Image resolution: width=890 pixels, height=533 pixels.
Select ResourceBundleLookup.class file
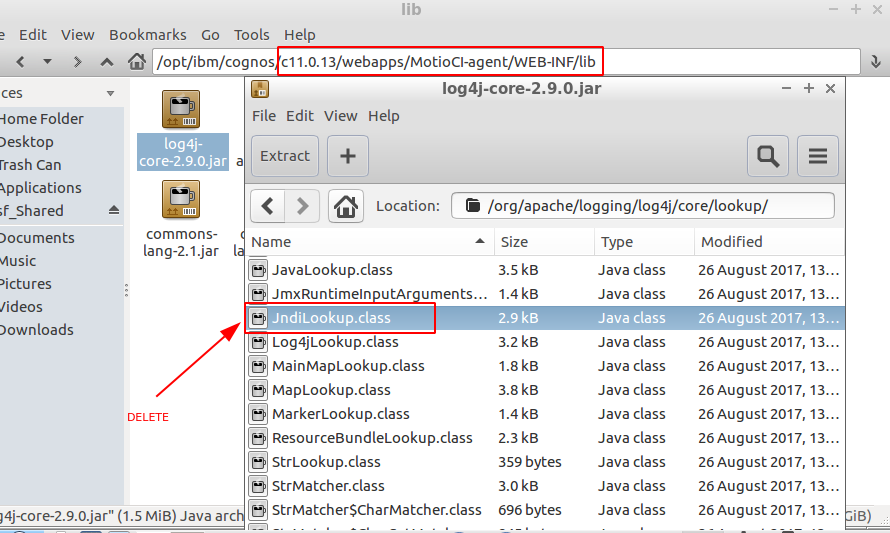[545, 438]
